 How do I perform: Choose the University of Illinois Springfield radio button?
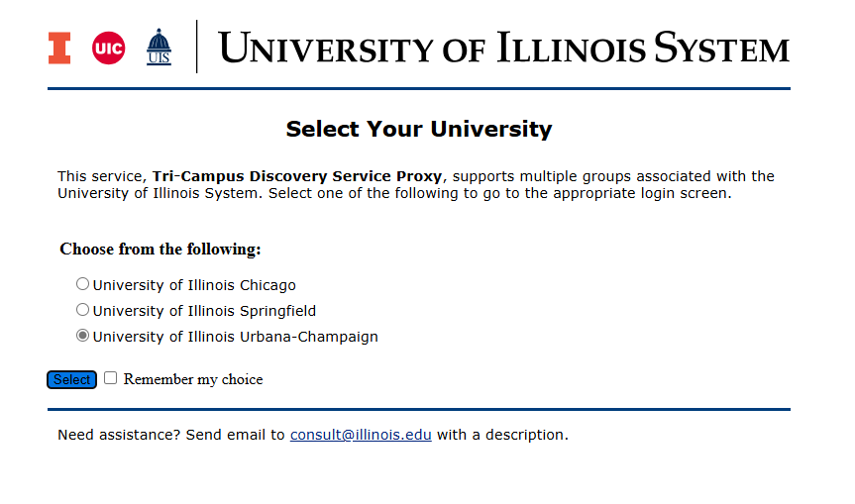coord(82,310)
